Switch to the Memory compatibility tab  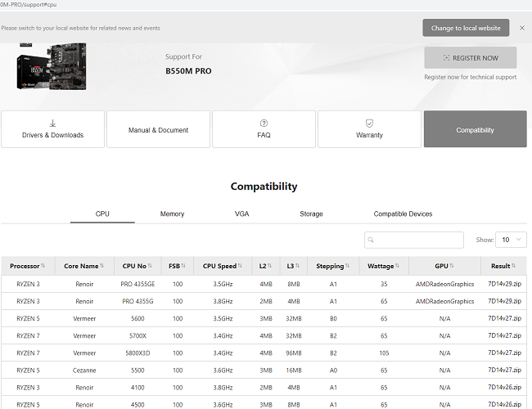coord(172,213)
